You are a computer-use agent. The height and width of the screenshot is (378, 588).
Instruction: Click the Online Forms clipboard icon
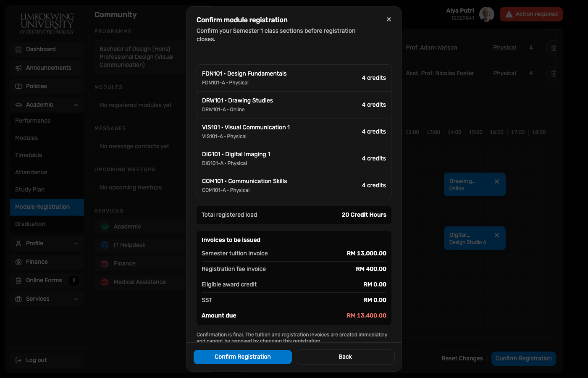(18, 281)
